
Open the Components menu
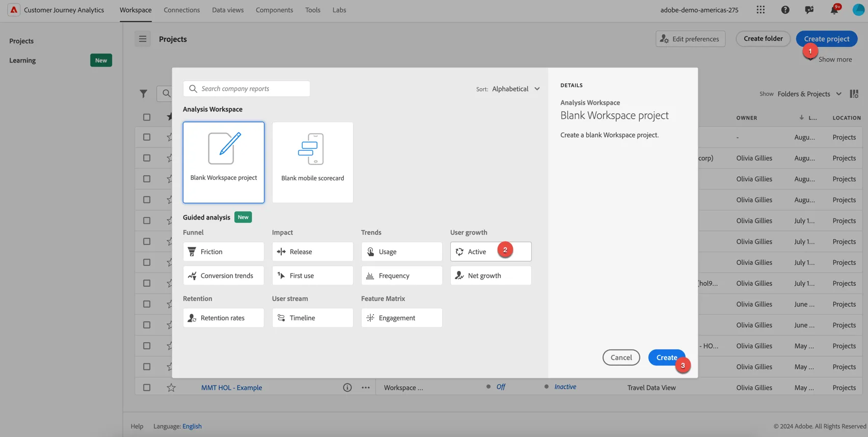point(275,10)
